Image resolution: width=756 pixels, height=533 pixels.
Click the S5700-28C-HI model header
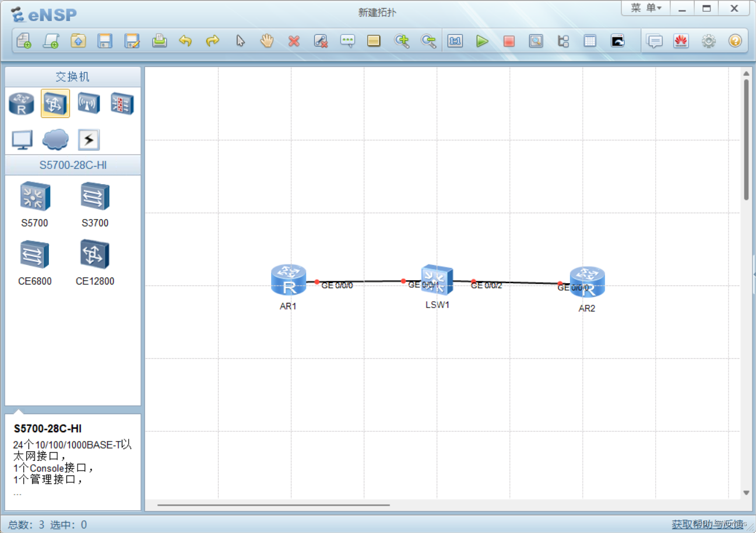pos(73,165)
